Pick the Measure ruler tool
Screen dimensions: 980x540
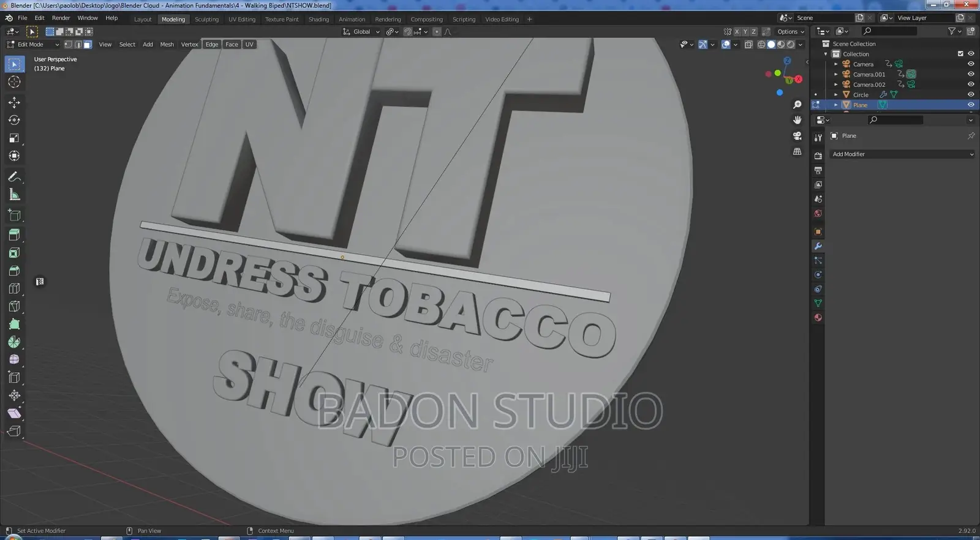coord(14,195)
